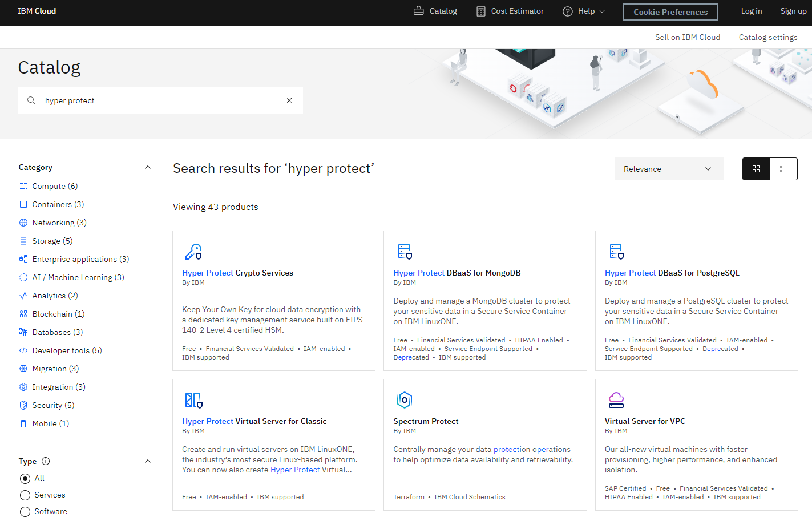
Task: Click the Help question mark icon
Action: click(568, 11)
